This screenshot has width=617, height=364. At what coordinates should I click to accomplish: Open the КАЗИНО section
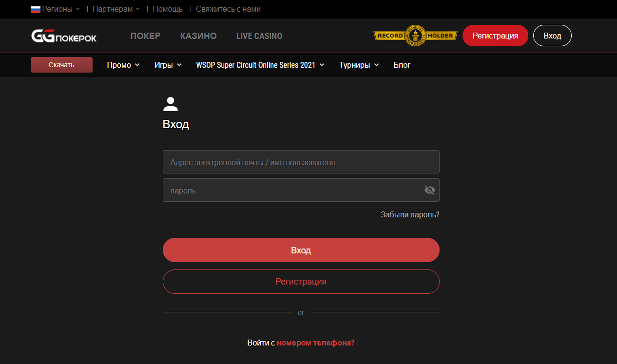(x=198, y=36)
